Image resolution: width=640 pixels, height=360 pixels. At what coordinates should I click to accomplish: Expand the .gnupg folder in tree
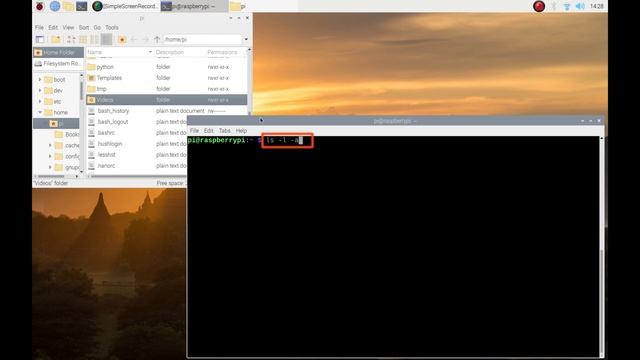tap(50, 167)
